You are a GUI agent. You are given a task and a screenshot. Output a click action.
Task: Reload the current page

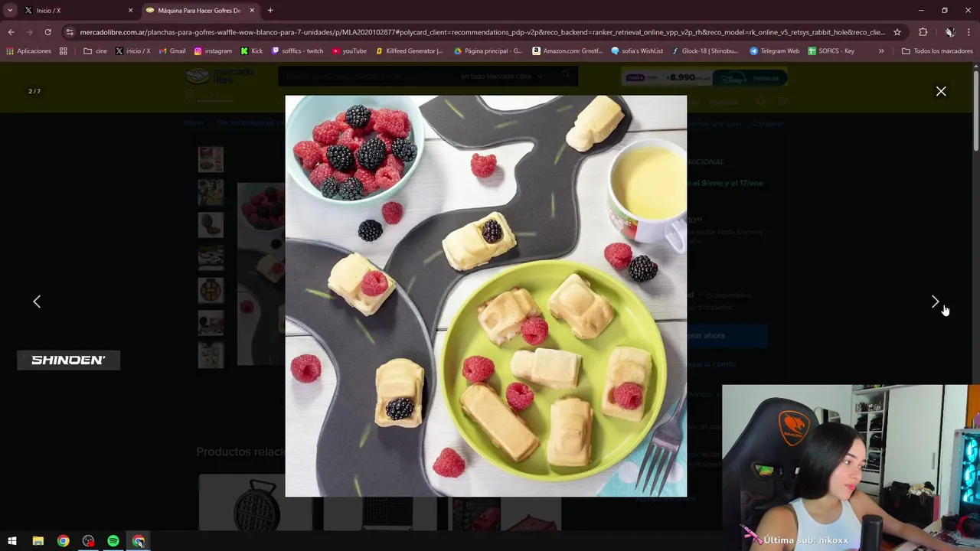[x=47, y=32]
